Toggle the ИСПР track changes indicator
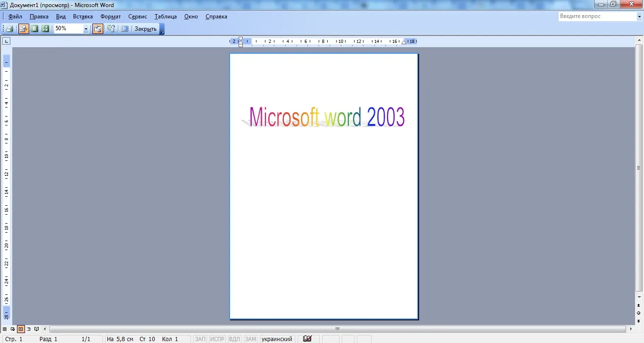644x343 pixels. coord(217,339)
